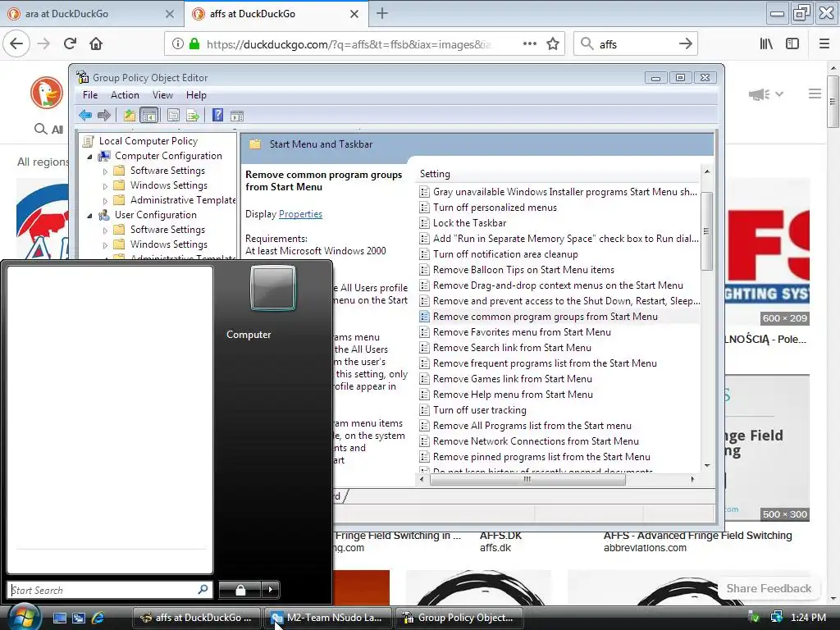Screen dimensions: 840x630
Task: Click the Export List toolbar icon
Action: [x=193, y=115]
